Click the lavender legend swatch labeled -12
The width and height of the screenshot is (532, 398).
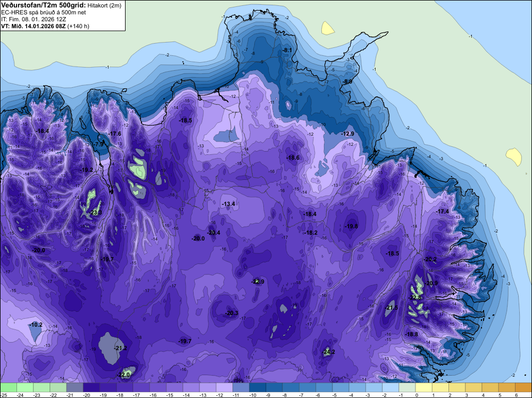(225, 387)
